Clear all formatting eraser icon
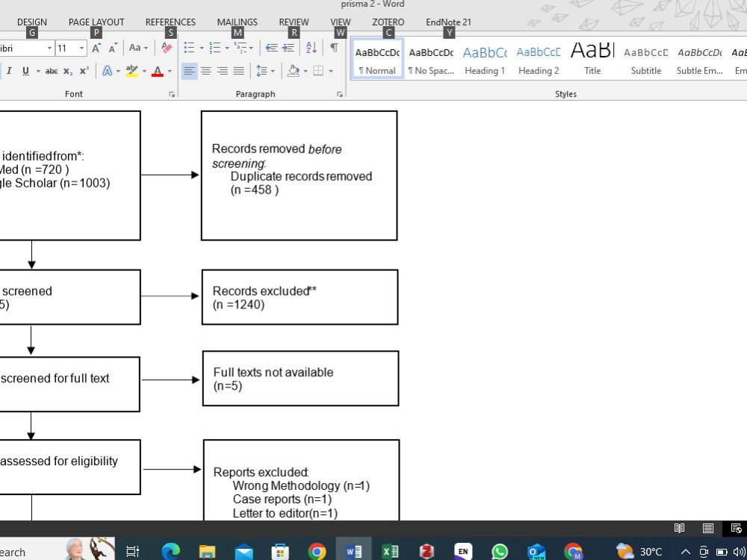The width and height of the screenshot is (747, 560). coord(167,48)
